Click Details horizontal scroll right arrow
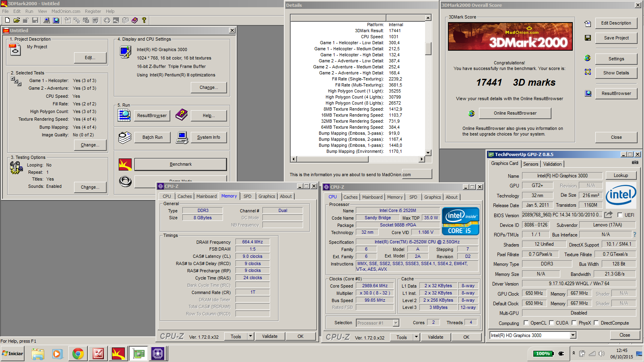 tap(421, 159)
